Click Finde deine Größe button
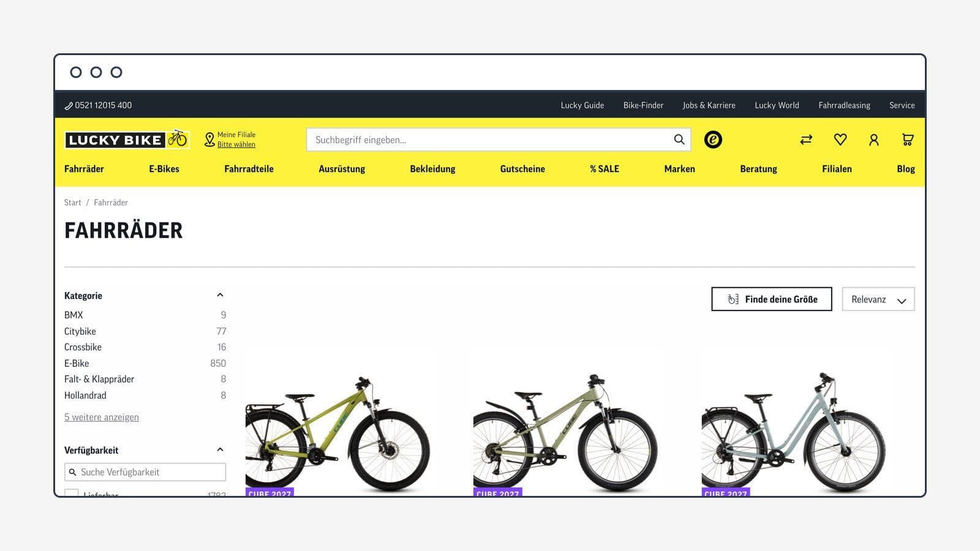The height and width of the screenshot is (551, 980). point(772,299)
